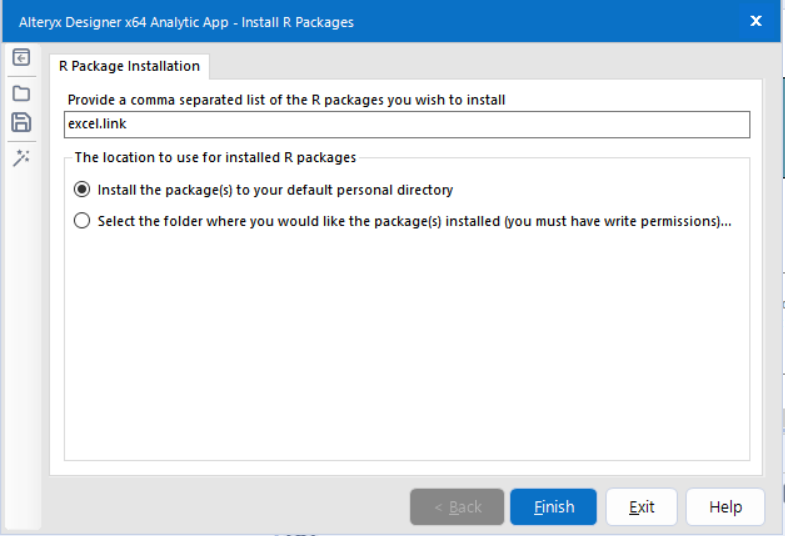Select install to default personal directory option

click(x=82, y=189)
